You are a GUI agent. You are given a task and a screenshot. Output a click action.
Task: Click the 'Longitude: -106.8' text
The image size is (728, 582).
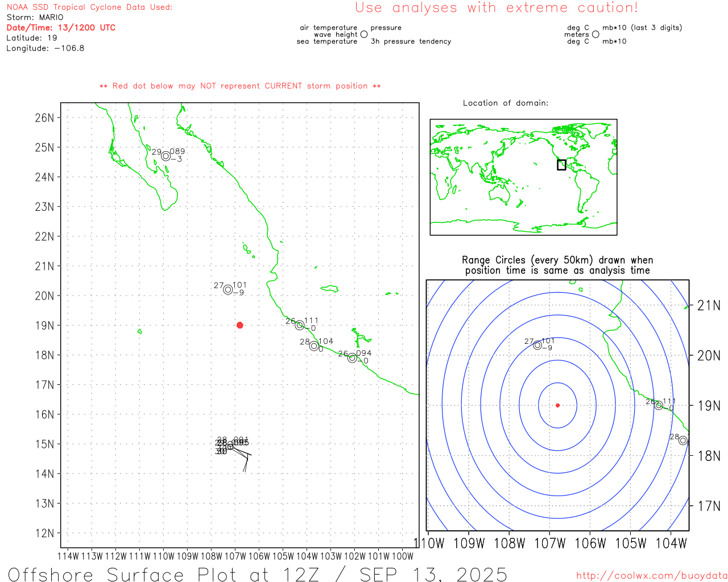pyautogui.click(x=45, y=48)
